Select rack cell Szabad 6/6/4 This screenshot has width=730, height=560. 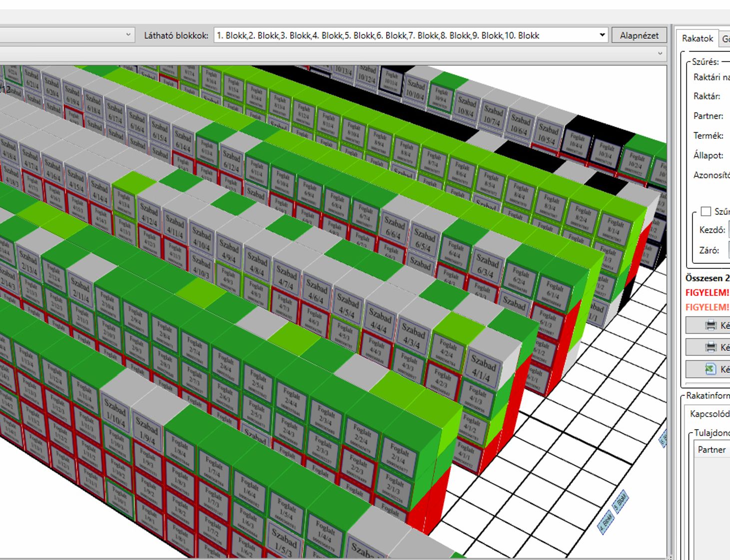pos(394,228)
